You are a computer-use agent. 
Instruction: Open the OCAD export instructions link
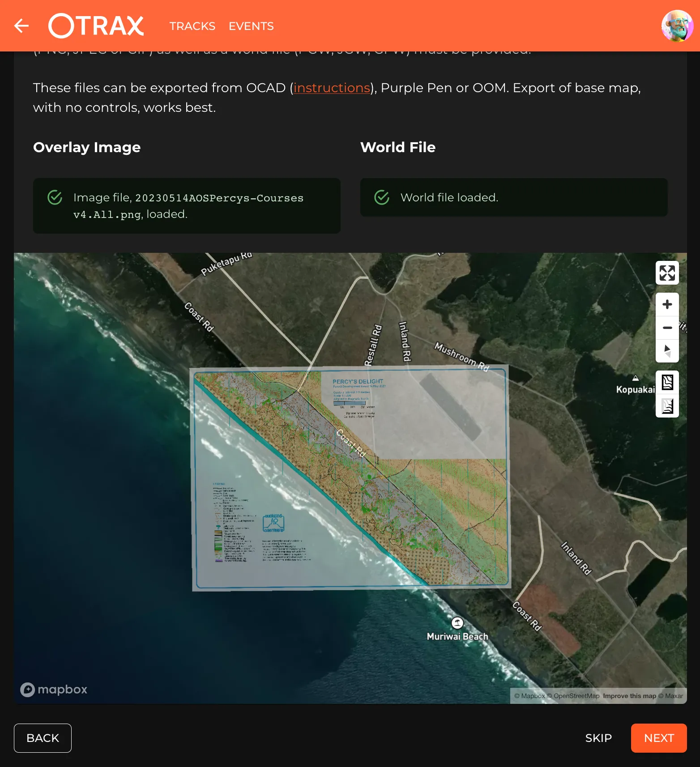point(332,88)
